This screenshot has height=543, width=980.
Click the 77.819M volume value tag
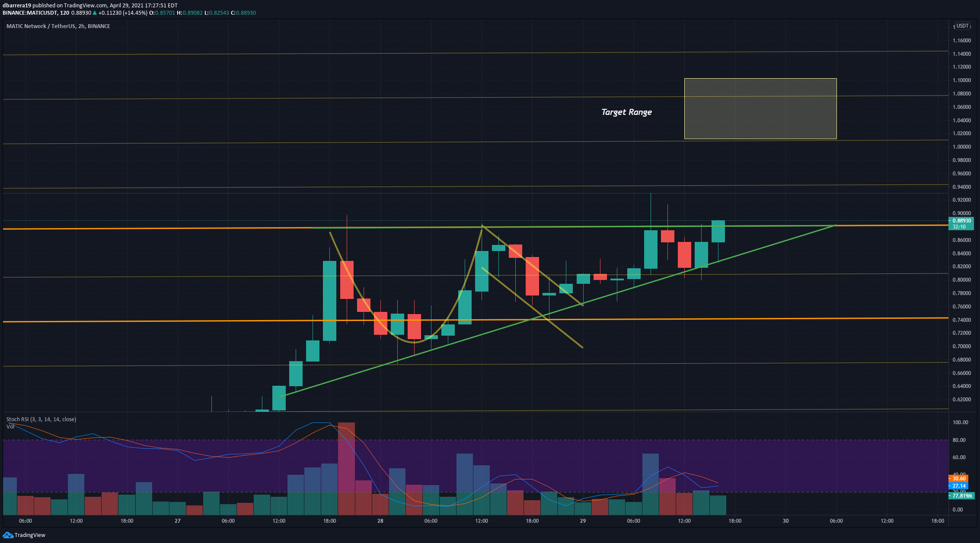[961, 495]
